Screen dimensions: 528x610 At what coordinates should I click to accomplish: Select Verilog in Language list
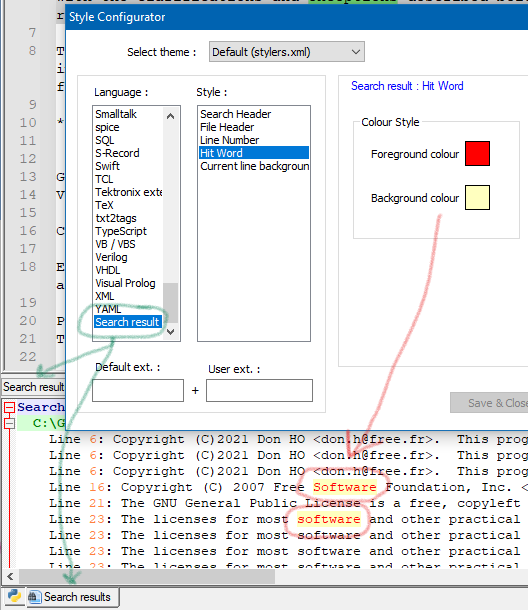[111, 257]
